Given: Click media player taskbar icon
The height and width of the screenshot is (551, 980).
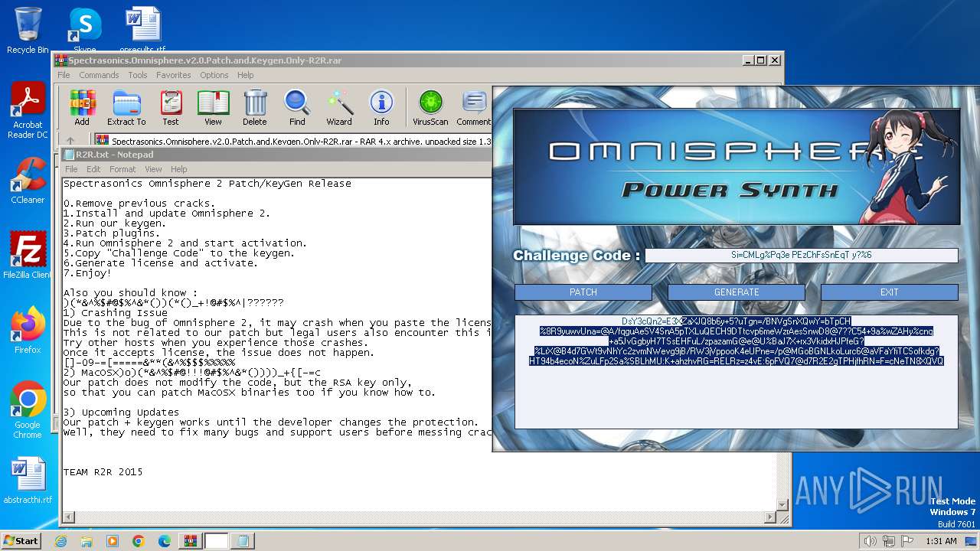Looking at the screenshot, I should tap(113, 541).
